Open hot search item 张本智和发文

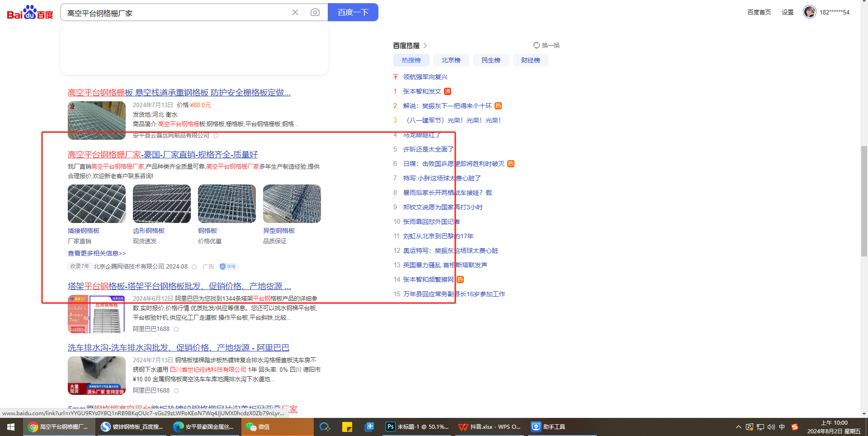[x=422, y=91]
